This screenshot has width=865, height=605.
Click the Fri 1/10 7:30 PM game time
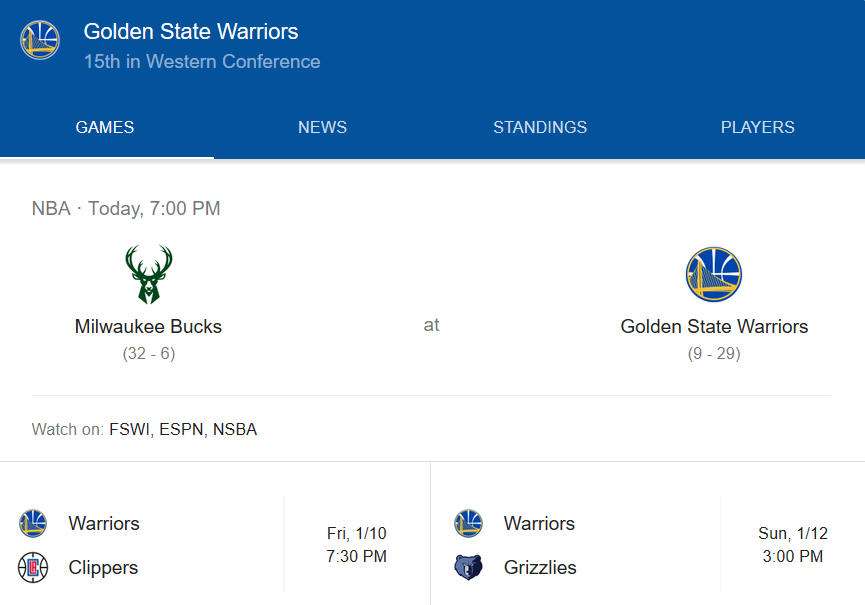[x=356, y=545]
